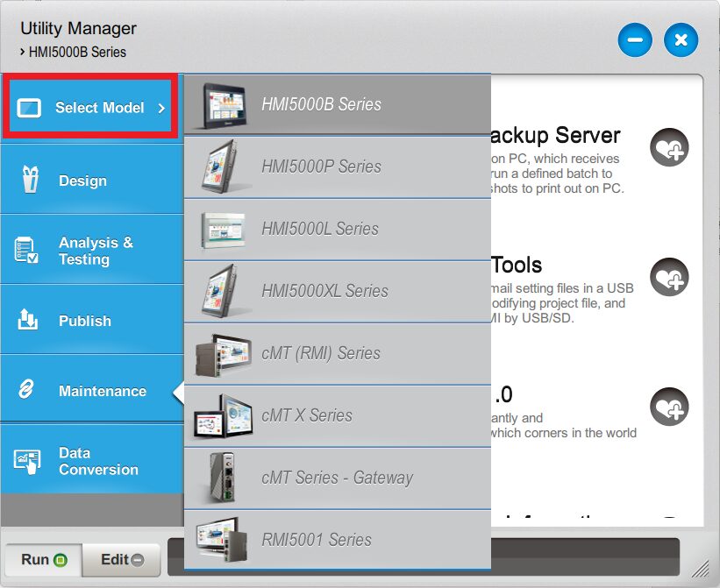Open Design via the pencil cup icon
This screenshot has height=588, width=720.
coord(31,180)
